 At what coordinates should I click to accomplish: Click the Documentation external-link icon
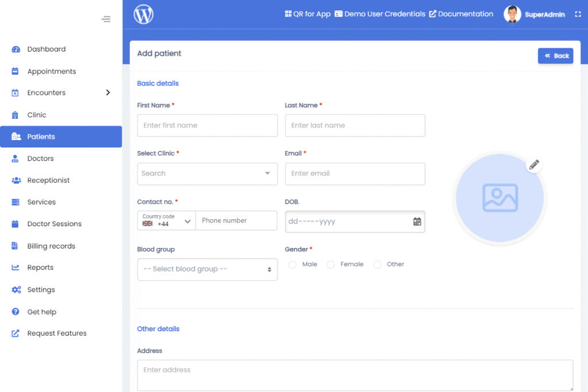432,14
